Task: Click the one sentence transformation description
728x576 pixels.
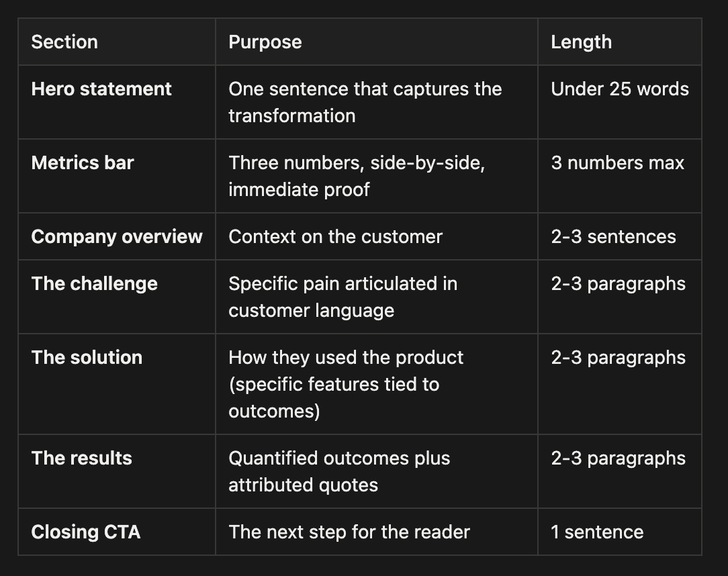Action: [x=365, y=102]
